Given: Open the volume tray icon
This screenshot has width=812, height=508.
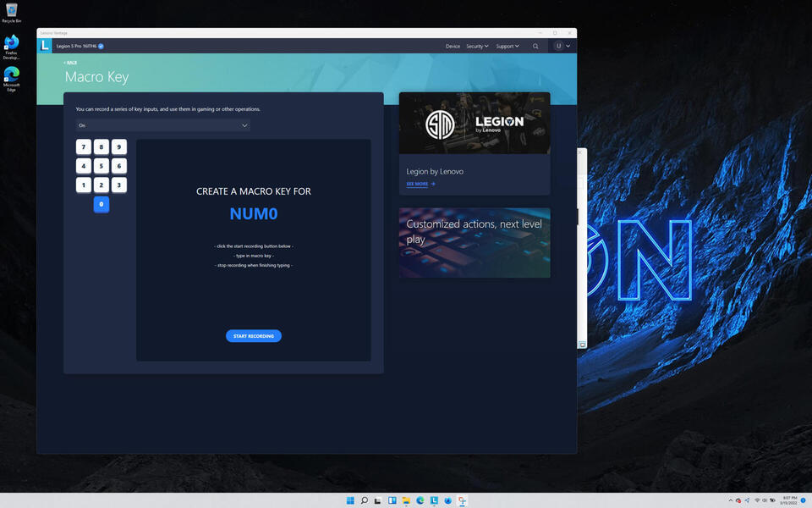Looking at the screenshot, I should tap(765, 500).
